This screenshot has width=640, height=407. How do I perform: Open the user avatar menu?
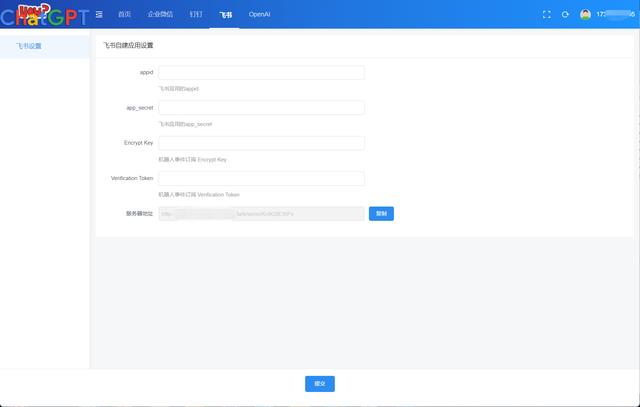click(585, 14)
